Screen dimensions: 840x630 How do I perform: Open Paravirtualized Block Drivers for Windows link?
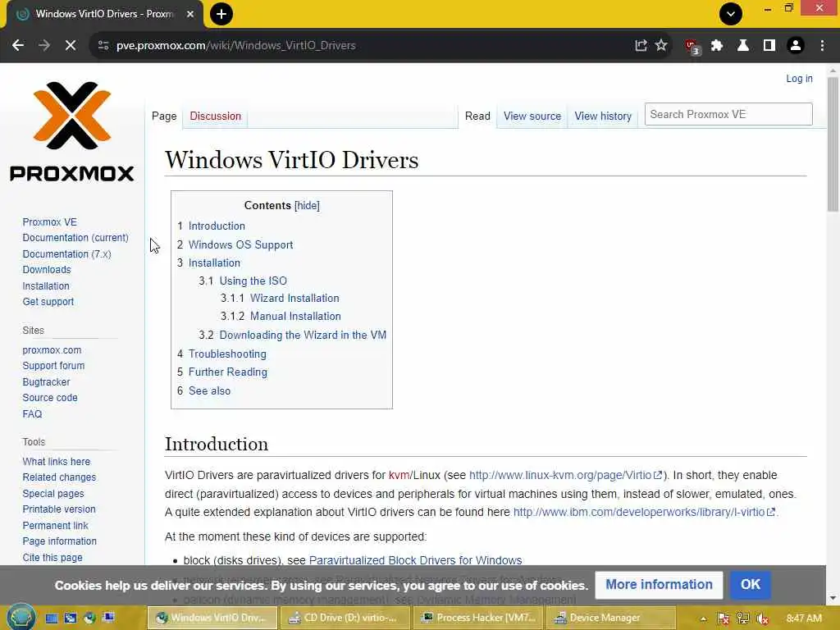tap(415, 560)
